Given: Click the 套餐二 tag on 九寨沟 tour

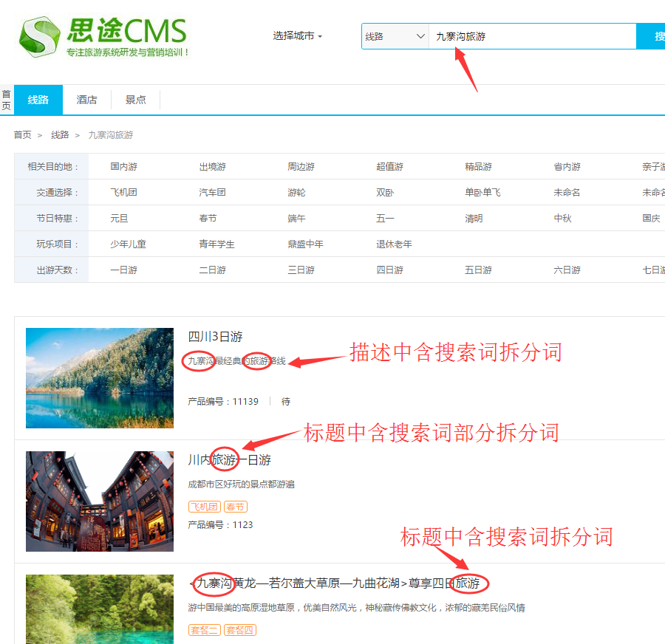Looking at the screenshot, I should click(204, 630).
